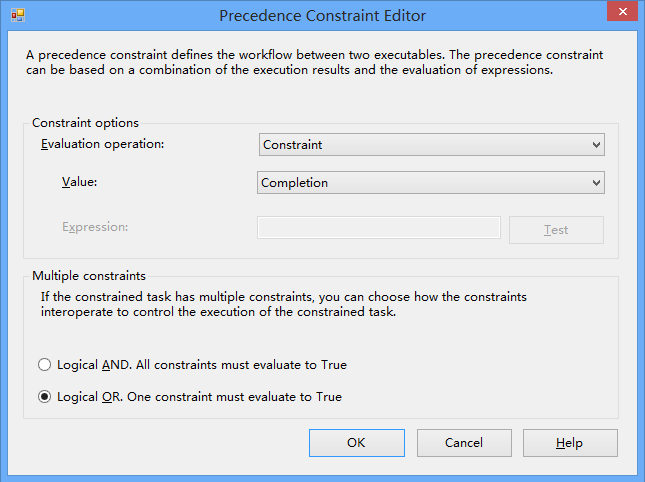Viewport: 645px width, 482px height.
Task: Click the 'All constraints must evaluate to True' text
Action: point(242,365)
